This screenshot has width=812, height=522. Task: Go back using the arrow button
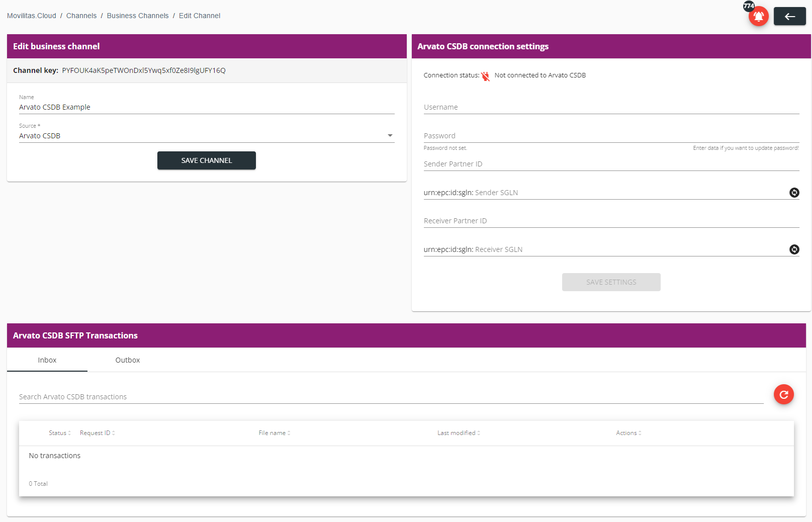pyautogui.click(x=789, y=16)
